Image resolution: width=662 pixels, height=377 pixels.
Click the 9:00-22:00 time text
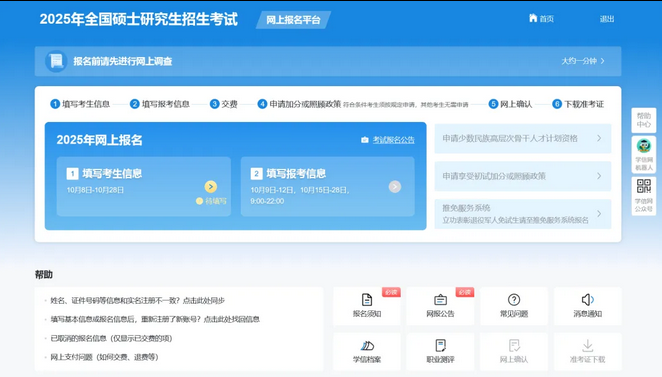click(267, 201)
